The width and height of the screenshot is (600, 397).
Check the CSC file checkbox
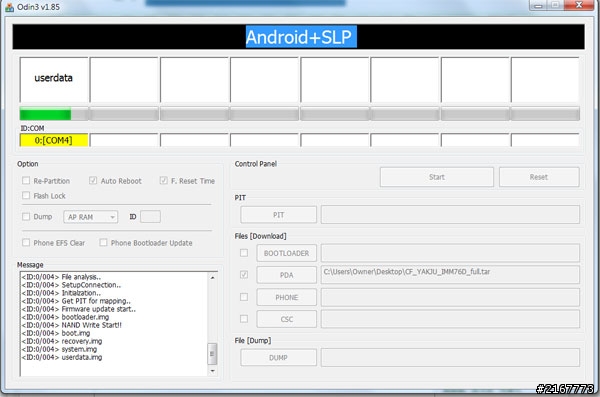tap(244, 319)
